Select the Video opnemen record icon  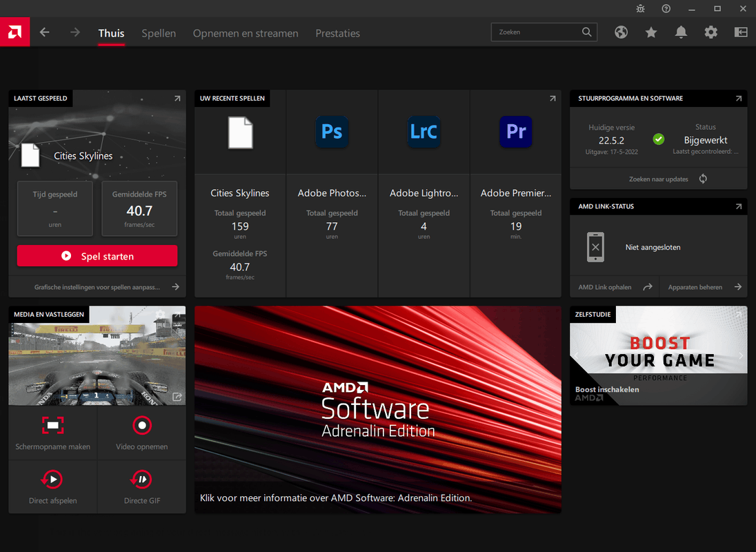tap(141, 426)
